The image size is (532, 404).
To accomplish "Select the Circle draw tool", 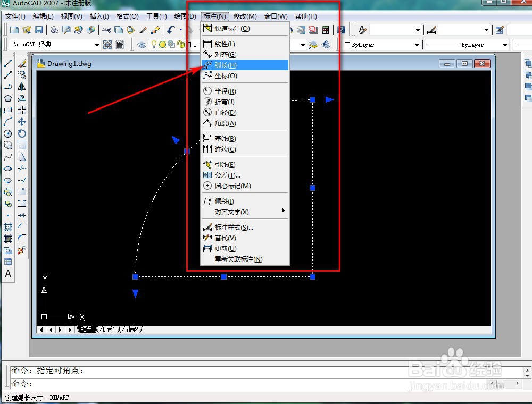I will click(x=8, y=133).
